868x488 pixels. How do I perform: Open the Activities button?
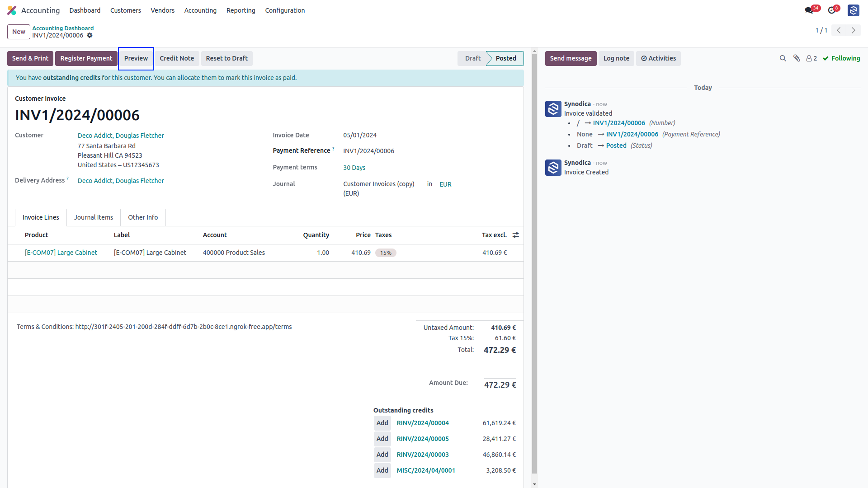(658, 58)
